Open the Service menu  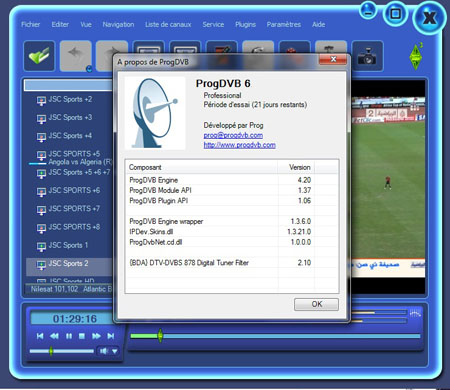point(213,24)
